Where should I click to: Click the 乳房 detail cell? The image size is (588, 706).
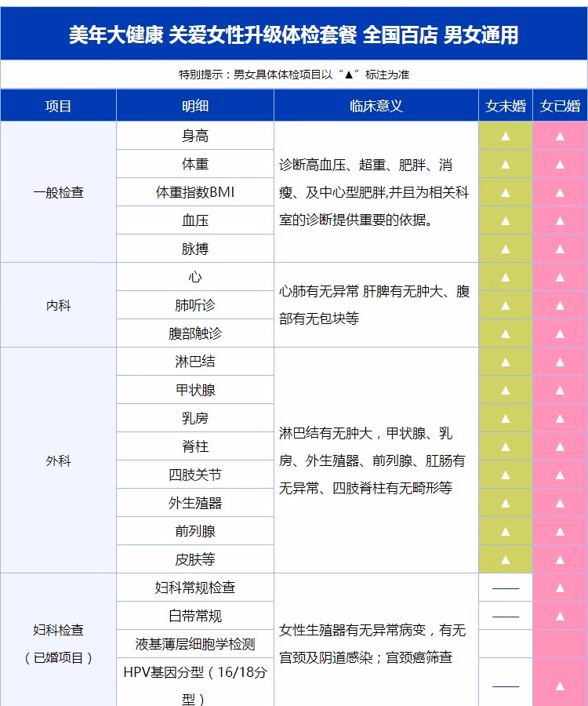pos(194,418)
